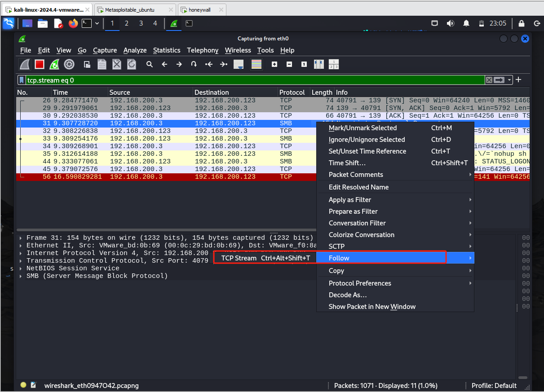
Task: Stop the running capture (red square)
Action: (x=40, y=64)
